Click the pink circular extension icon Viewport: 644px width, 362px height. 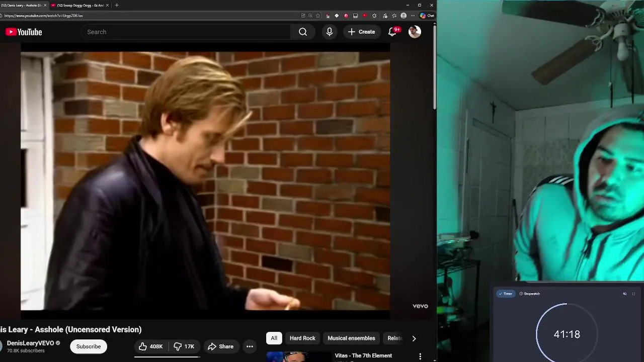click(346, 16)
